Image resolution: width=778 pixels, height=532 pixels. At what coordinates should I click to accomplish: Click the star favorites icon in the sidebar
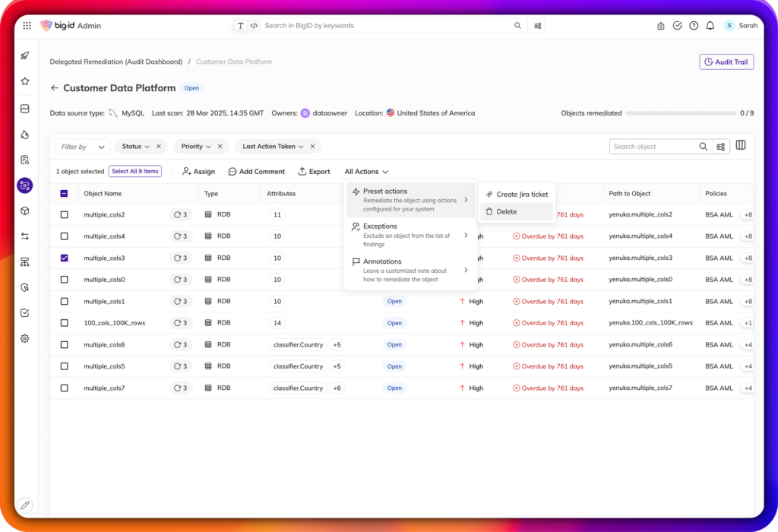click(x=25, y=81)
